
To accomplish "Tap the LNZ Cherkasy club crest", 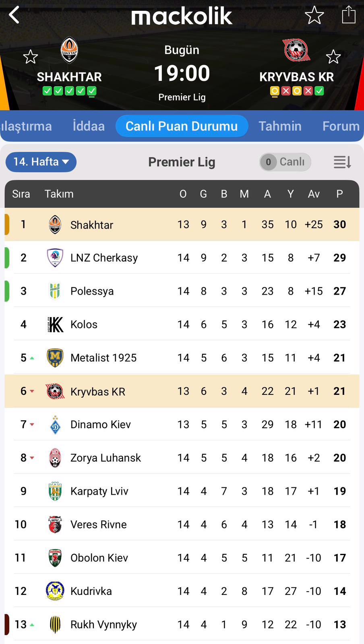I will (x=55, y=258).
